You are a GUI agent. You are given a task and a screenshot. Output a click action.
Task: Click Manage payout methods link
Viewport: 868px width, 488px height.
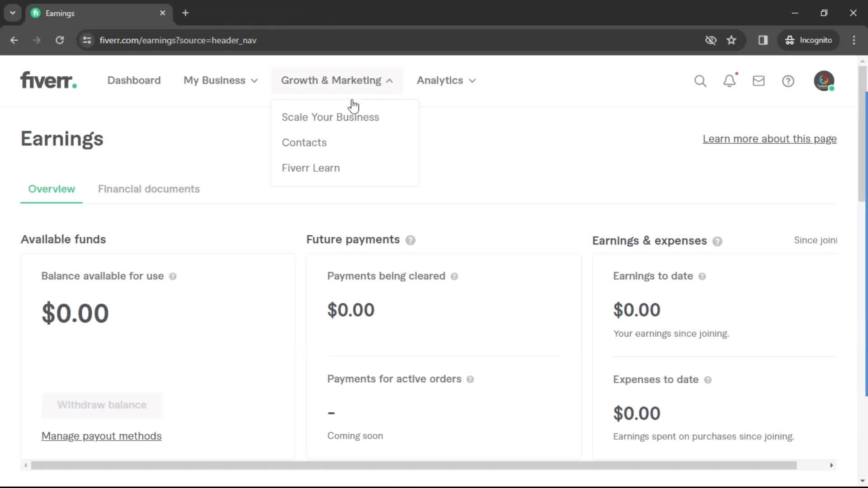click(x=101, y=436)
